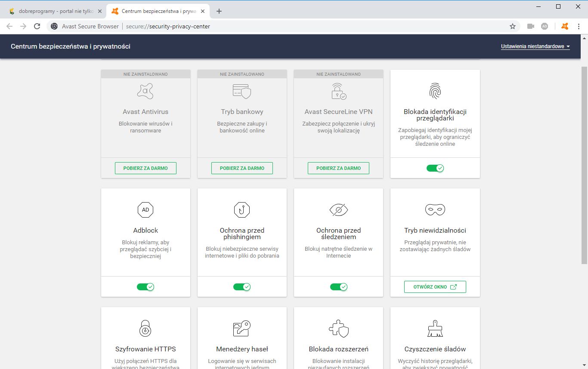Click the Avast SecureLine VPN lock icon

(x=338, y=91)
